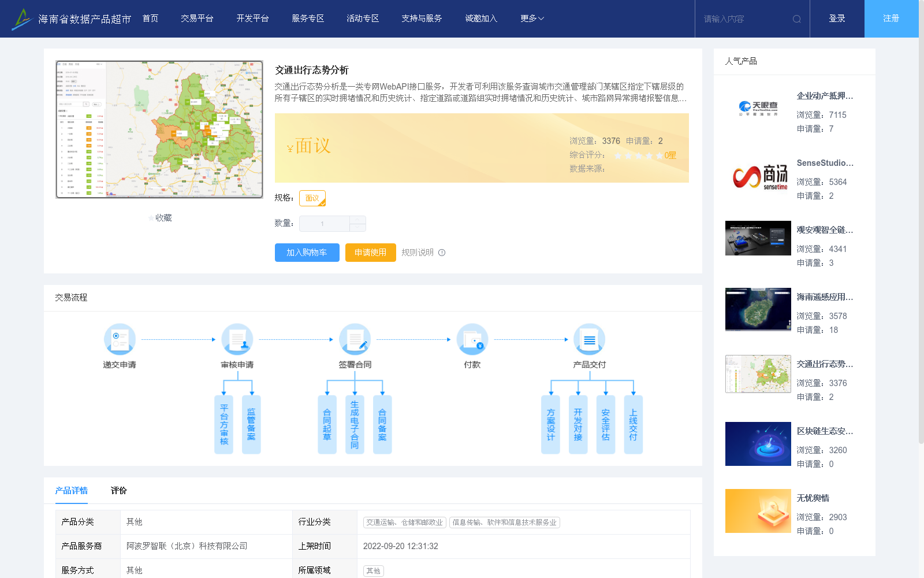924x578 pixels.
Task: Click the 监管备案 flow box
Action: [x=251, y=424]
